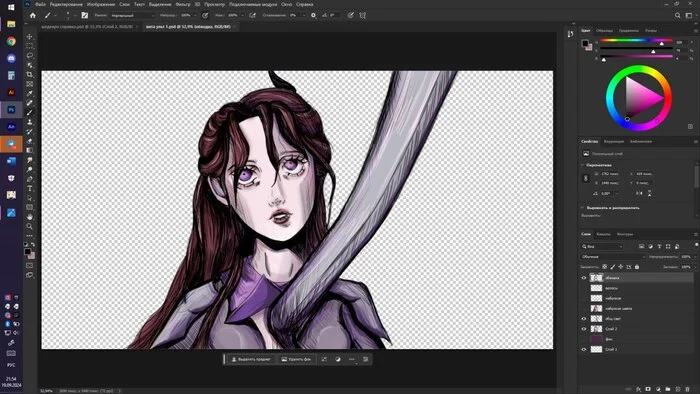
Task: Click Удалить фон button
Action: coord(296,359)
